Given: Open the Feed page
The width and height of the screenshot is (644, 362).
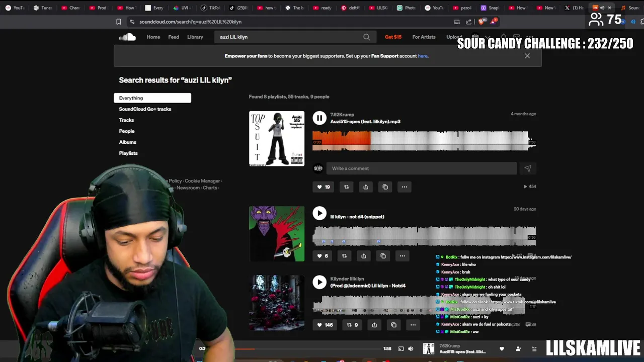Looking at the screenshot, I should [174, 37].
